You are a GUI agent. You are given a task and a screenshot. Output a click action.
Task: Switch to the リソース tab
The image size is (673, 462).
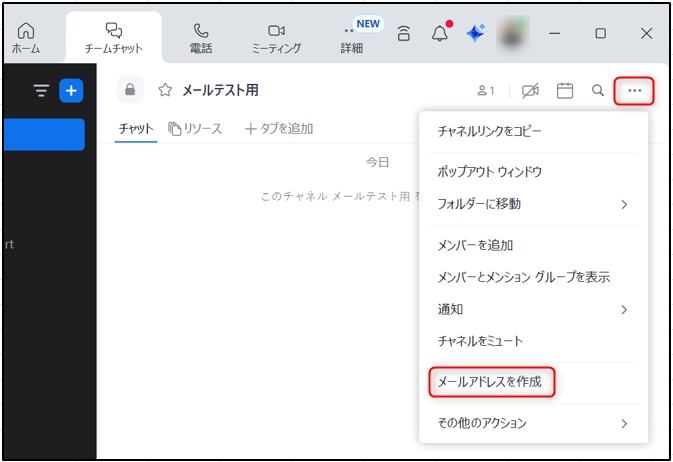tap(195, 128)
